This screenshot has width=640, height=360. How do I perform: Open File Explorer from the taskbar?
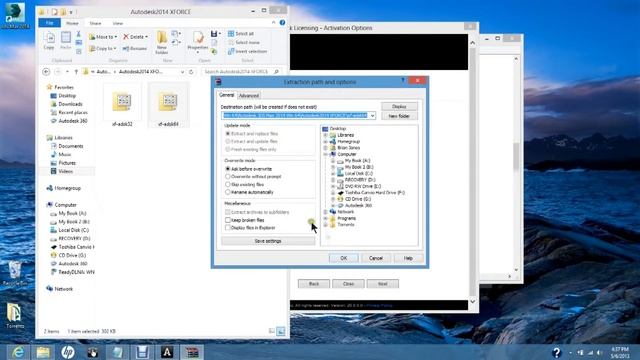point(43,352)
